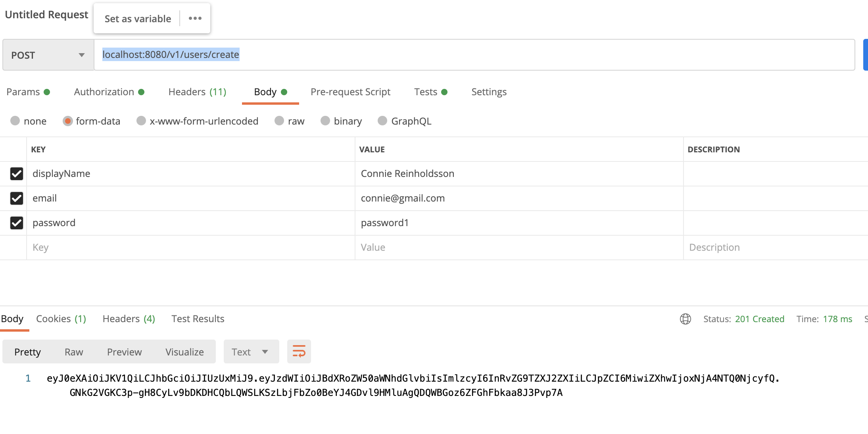Click the Set as variable button
Image resolution: width=868 pixels, height=434 pixels.
(x=137, y=18)
